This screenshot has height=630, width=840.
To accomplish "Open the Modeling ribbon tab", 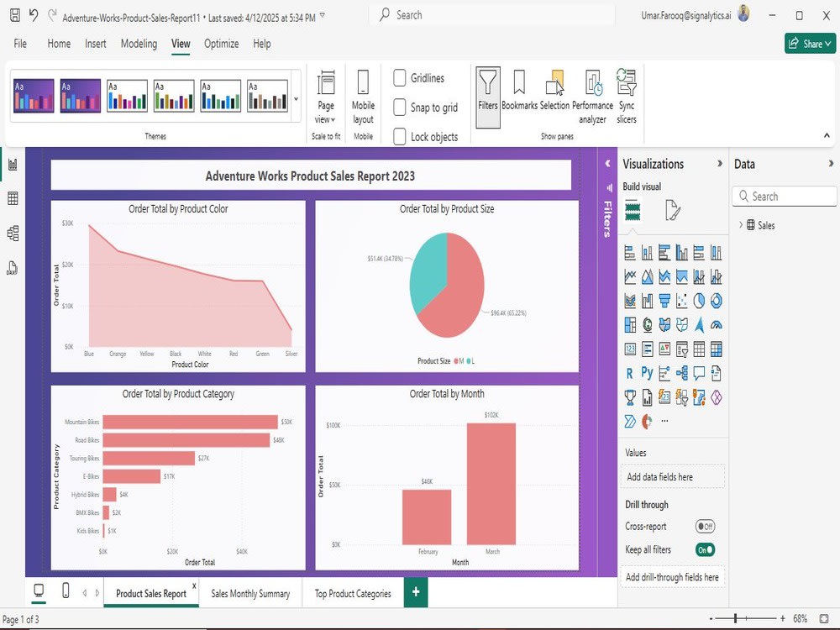I will coord(139,44).
